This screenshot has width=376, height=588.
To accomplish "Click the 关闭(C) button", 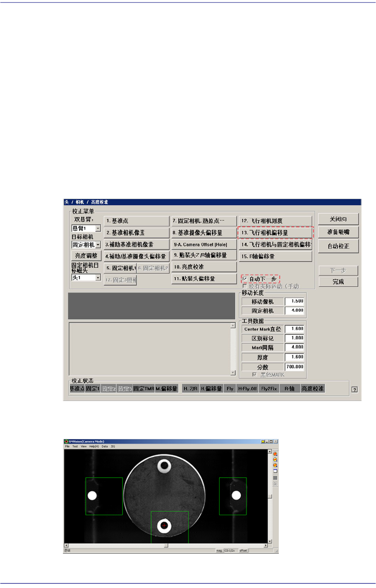I will (x=338, y=219).
